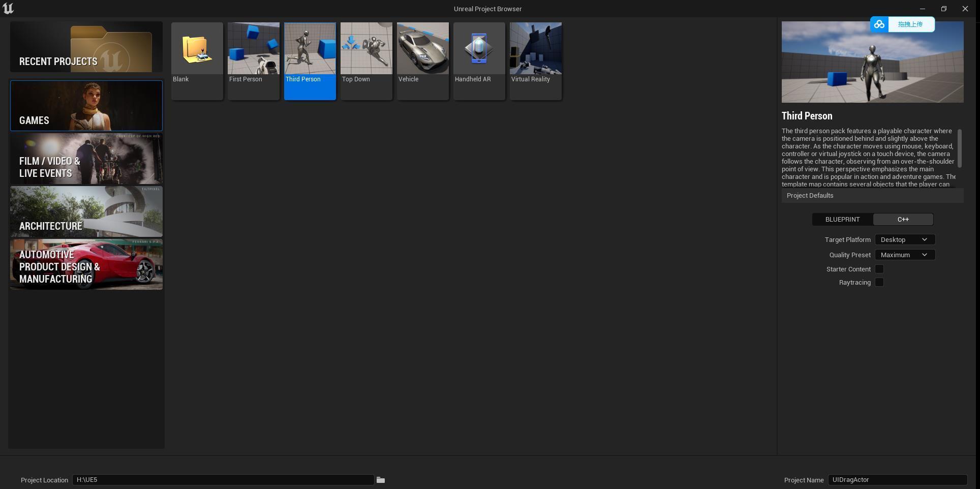Select the Vehicle template

click(422, 61)
